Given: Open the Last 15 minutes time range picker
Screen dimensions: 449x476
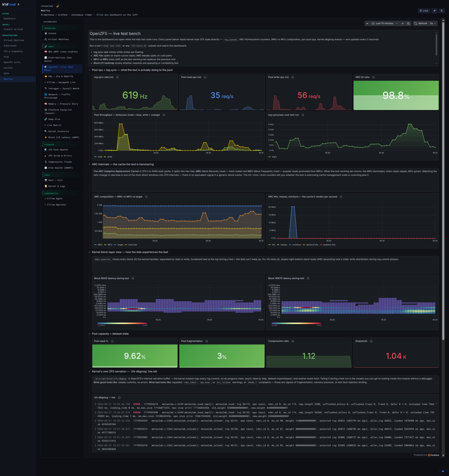Looking at the screenshot, I should 385,23.
